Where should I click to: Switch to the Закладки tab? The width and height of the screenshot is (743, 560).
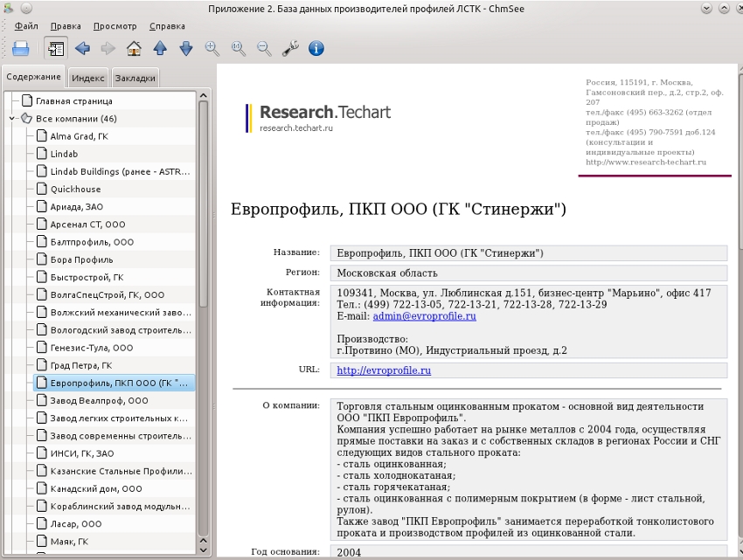135,78
